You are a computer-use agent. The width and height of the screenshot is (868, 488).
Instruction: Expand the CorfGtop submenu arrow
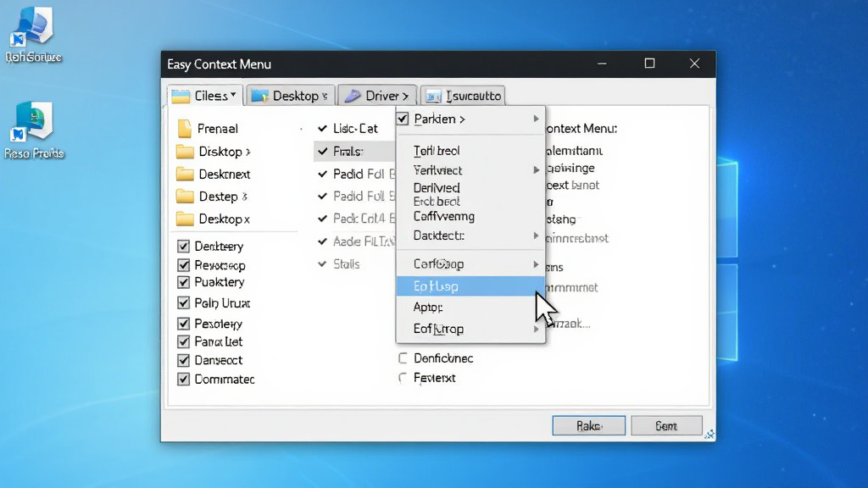(536, 264)
